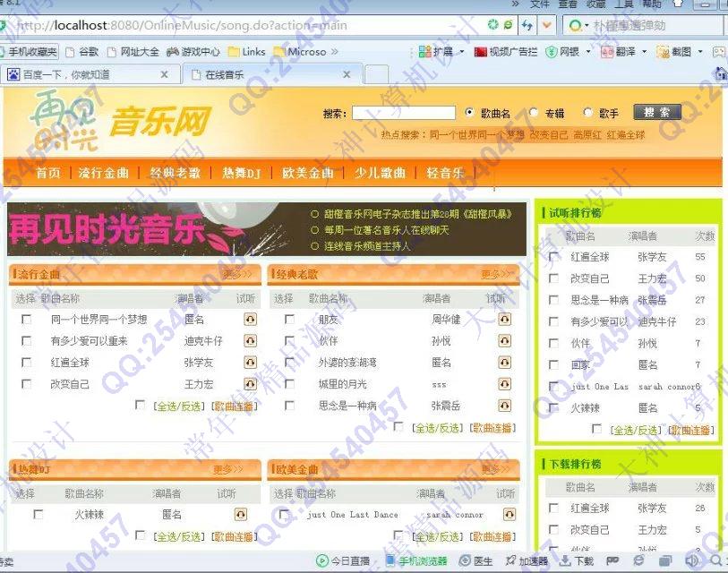Screen dimensions: 728x573
Task: Open the 谷歌 bookmark
Action: (82, 52)
